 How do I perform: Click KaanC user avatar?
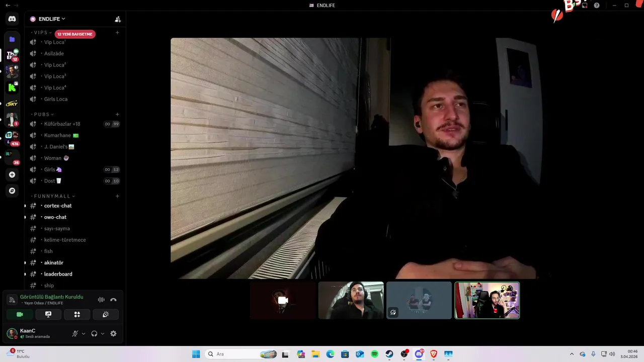(12, 333)
